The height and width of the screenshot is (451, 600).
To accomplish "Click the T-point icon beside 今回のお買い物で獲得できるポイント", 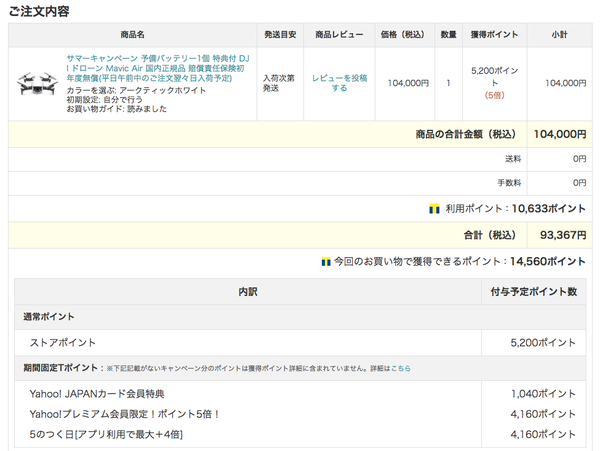I will (x=326, y=262).
